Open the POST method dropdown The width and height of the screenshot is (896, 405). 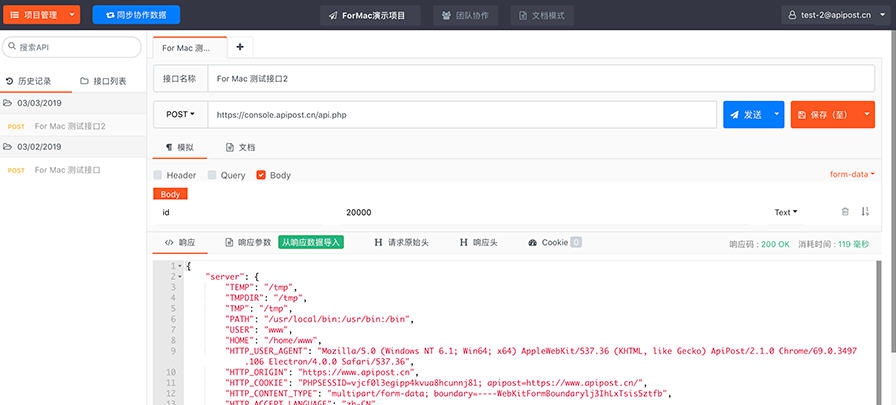pyautogui.click(x=181, y=114)
